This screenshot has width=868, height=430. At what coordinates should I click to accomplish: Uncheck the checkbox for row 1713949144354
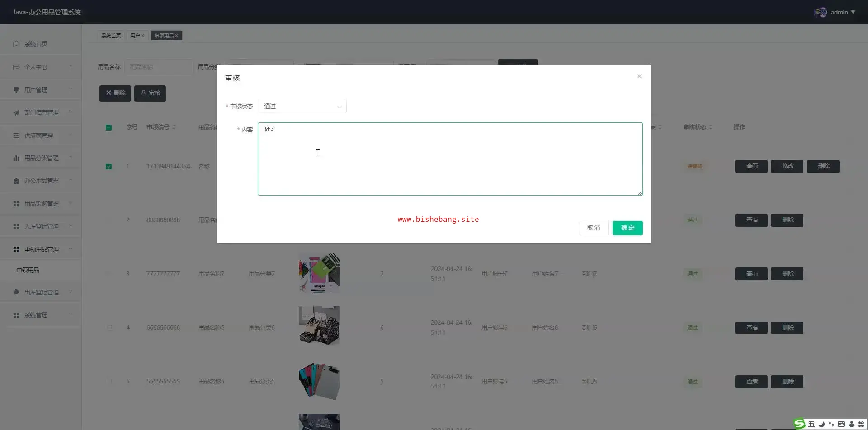(x=108, y=166)
